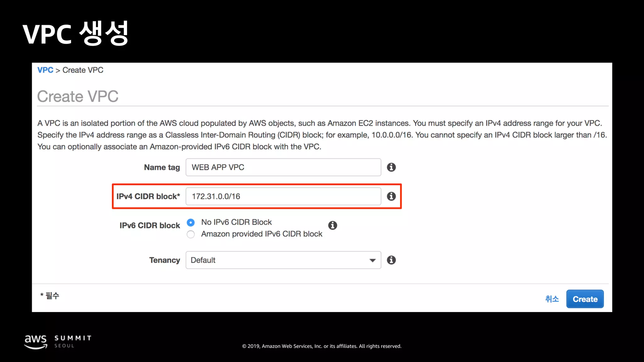644x362 pixels.
Task: Click the 'Tenancy' label
Action: point(164,260)
